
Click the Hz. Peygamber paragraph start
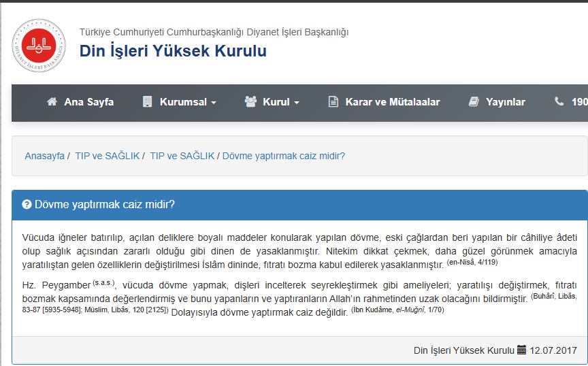pos(56,285)
